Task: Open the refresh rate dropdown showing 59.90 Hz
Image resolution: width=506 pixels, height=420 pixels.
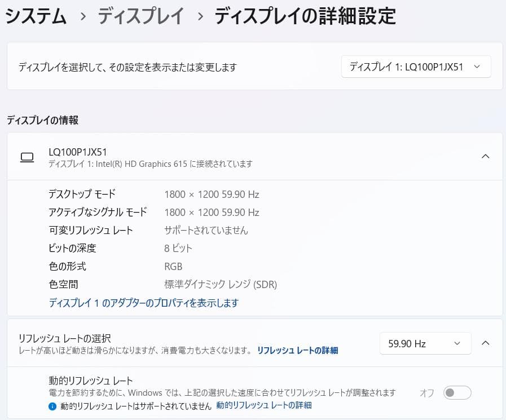Action: [x=425, y=343]
